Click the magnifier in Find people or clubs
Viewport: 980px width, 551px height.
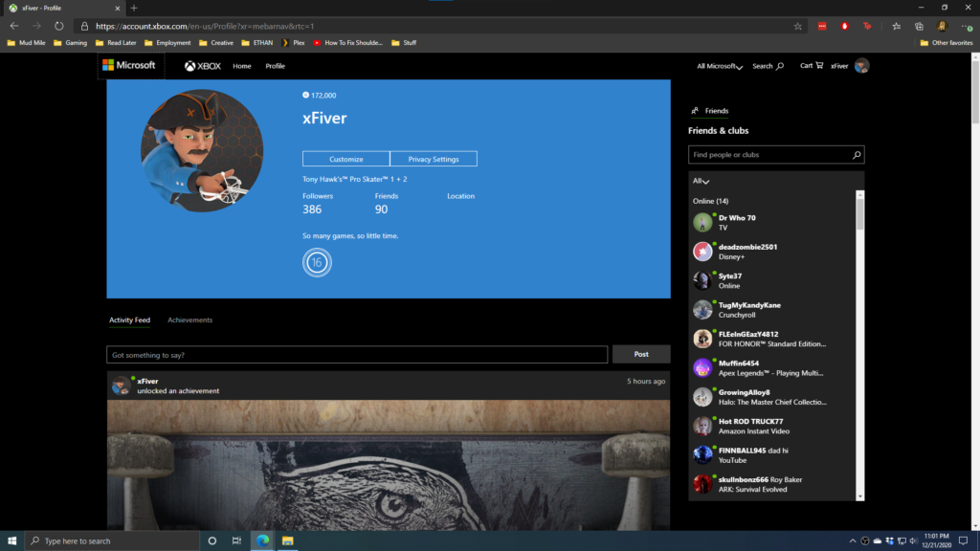[857, 154]
